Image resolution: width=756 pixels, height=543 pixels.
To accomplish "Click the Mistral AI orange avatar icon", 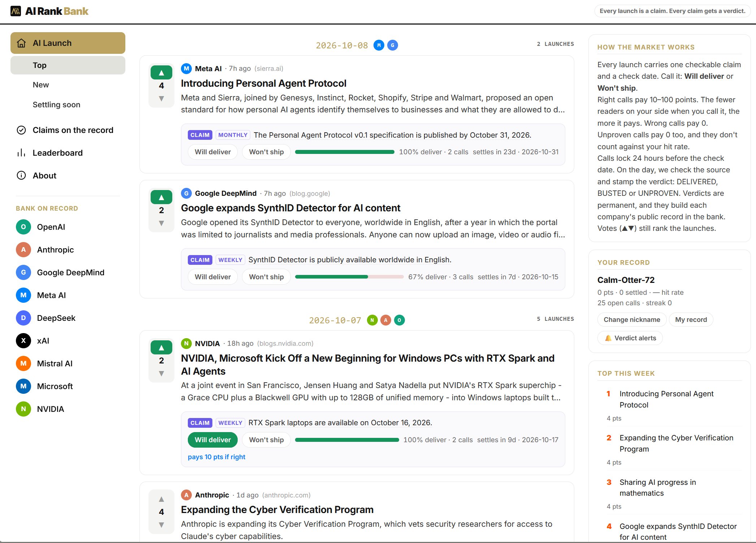I will (23, 363).
